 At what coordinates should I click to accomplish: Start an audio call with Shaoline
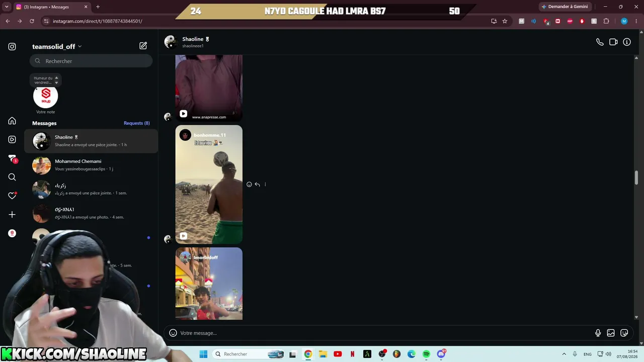click(600, 42)
